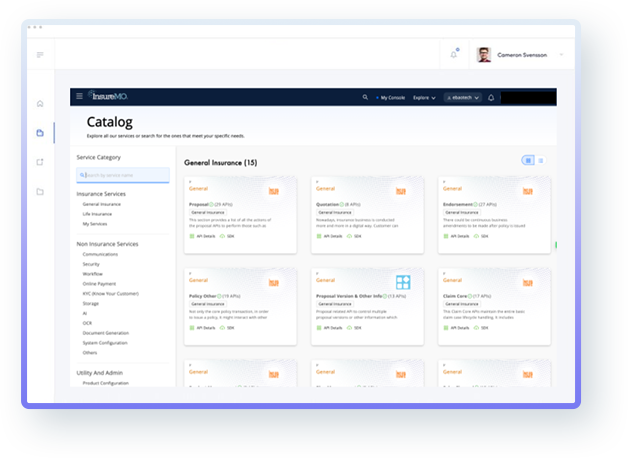Screen dimensions: 628x458
Task: Click the Insurance Services heading in sidebar
Action: (x=101, y=194)
